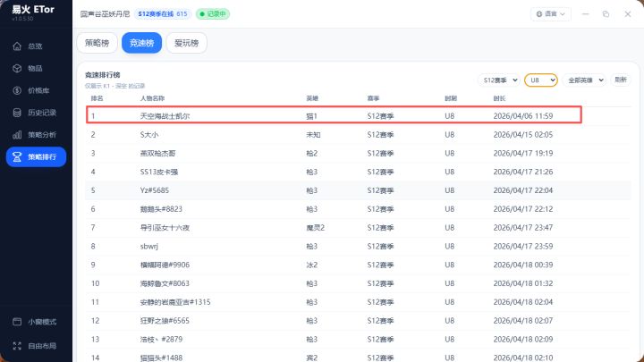Viewport: 644px width, 362px height.
Task: Enable 自由布局 free layout
Action: tap(36, 346)
